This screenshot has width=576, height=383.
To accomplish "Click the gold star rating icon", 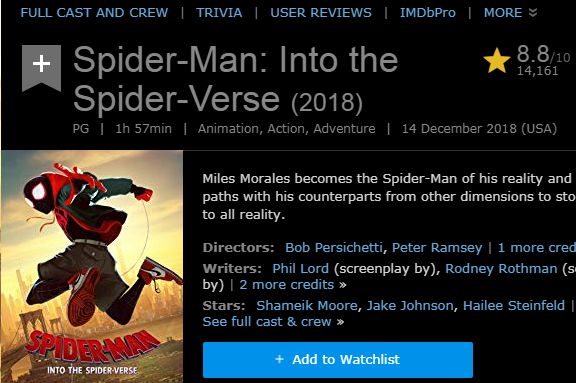I will (497, 61).
